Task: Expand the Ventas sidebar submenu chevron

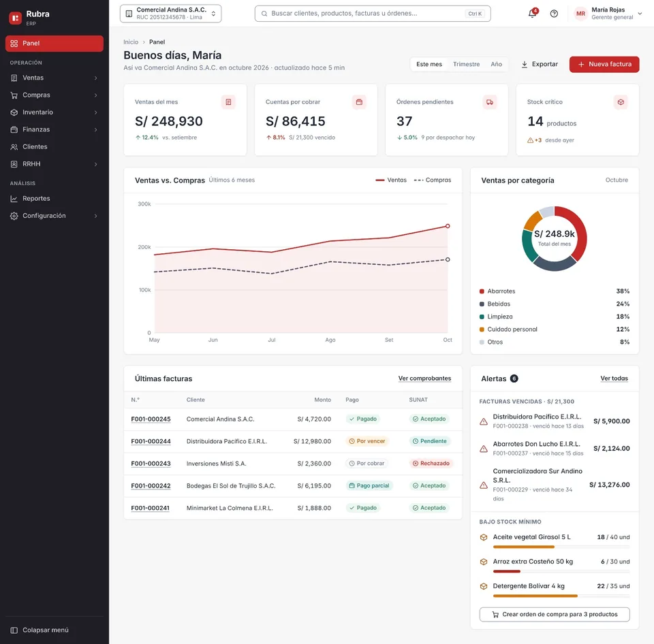Action: [95, 78]
